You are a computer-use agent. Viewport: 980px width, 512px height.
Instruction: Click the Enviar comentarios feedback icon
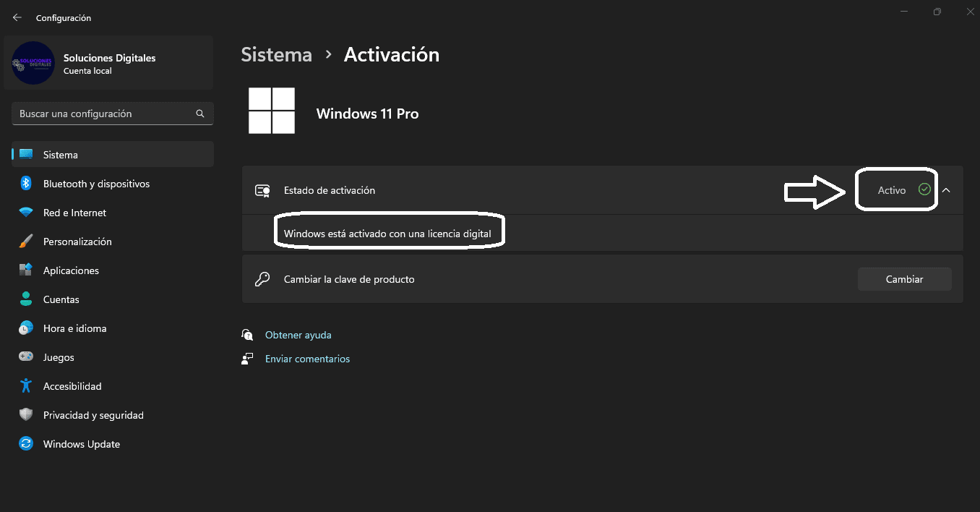[248, 359]
